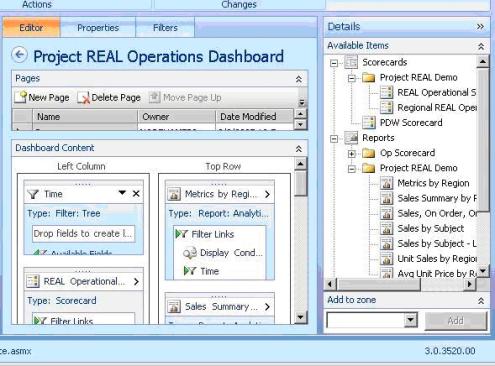Expand the Metrics by Regi... item chevron
This screenshot has width=495, height=366.
(267, 194)
